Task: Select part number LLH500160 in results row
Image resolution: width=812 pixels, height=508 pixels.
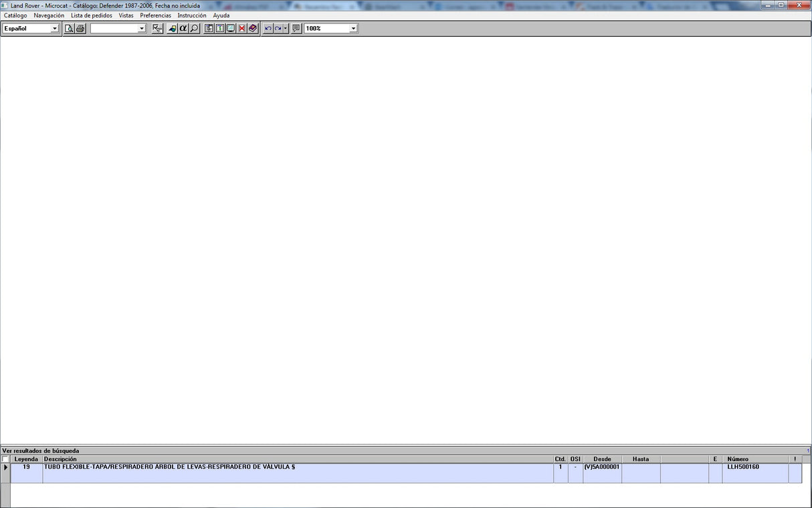Action: click(743, 467)
